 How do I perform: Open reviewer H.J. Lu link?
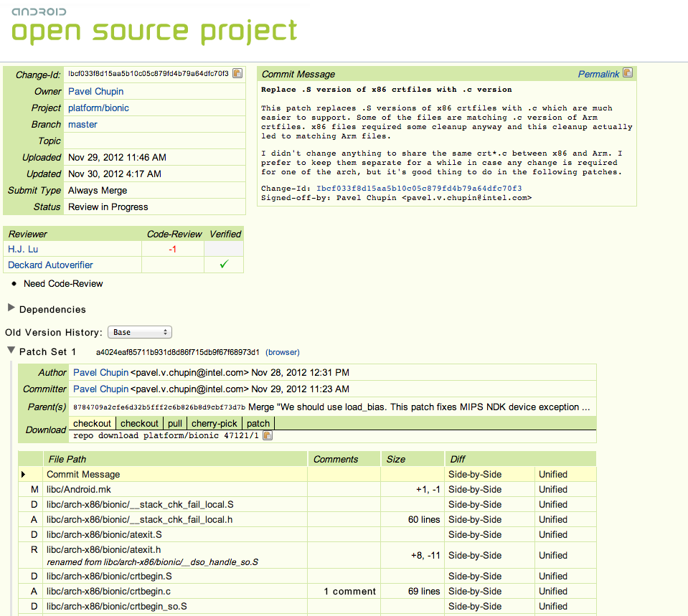coord(23,249)
